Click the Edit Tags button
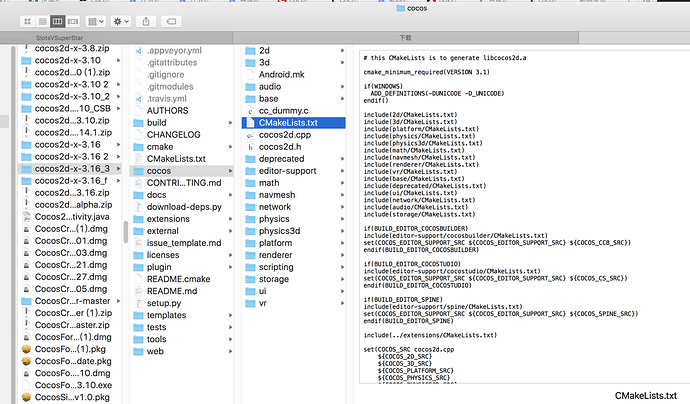Image resolution: width=690 pixels, height=404 pixels. [171, 21]
